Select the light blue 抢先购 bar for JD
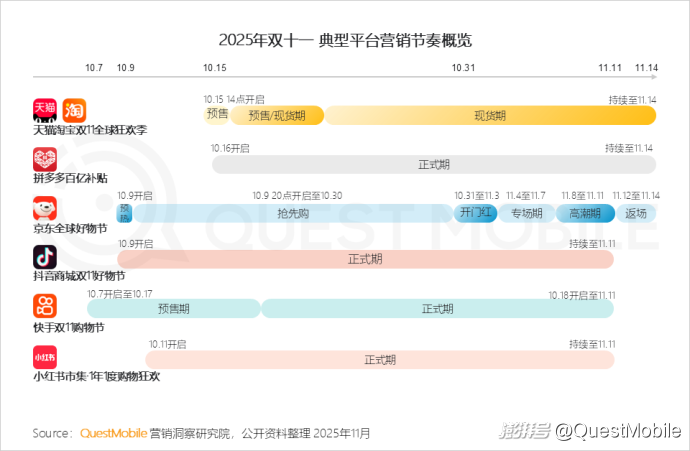This screenshot has width=690, height=451. 292,213
